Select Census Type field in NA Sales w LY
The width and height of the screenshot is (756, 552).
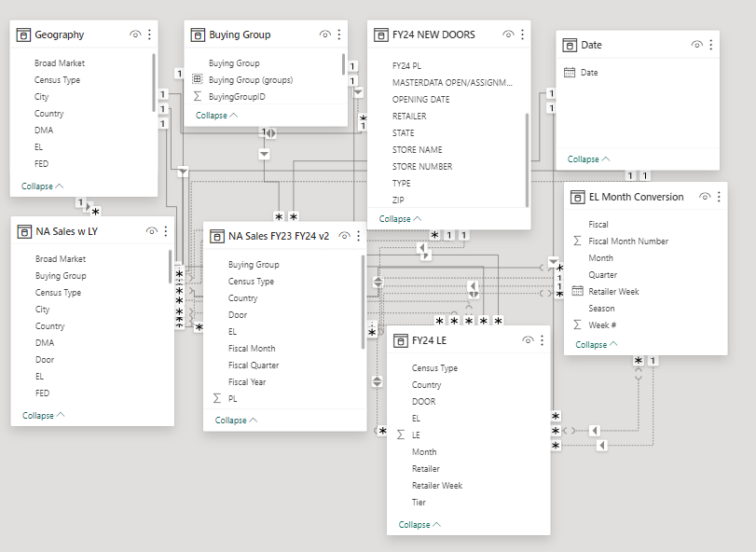point(58,293)
